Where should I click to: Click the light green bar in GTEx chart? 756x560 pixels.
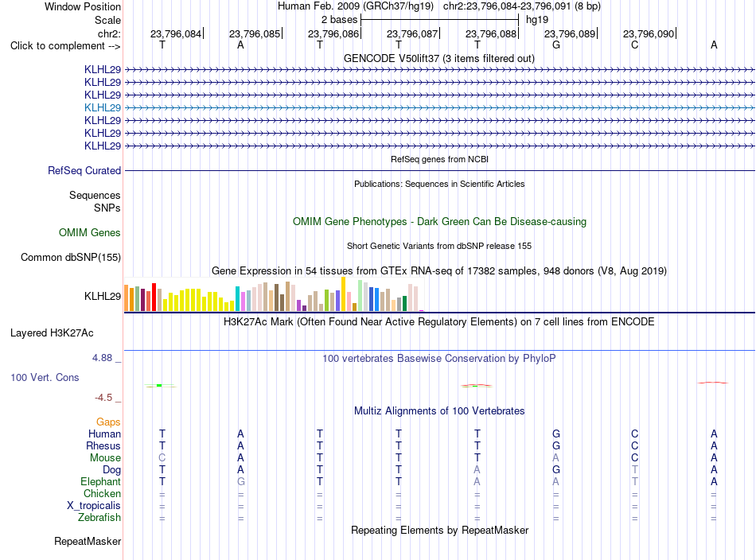pos(360,295)
